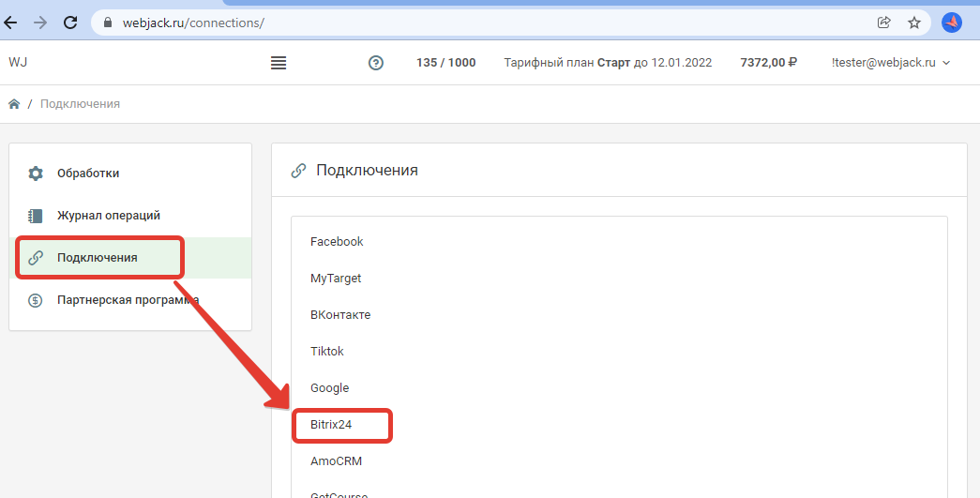
Task: Click the chain link icon in sidebar
Action: [36, 257]
